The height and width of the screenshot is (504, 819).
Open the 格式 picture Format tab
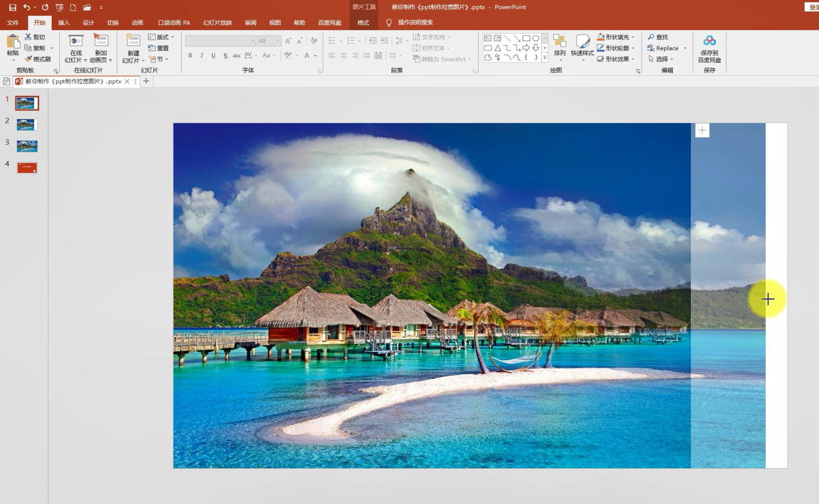coord(363,23)
